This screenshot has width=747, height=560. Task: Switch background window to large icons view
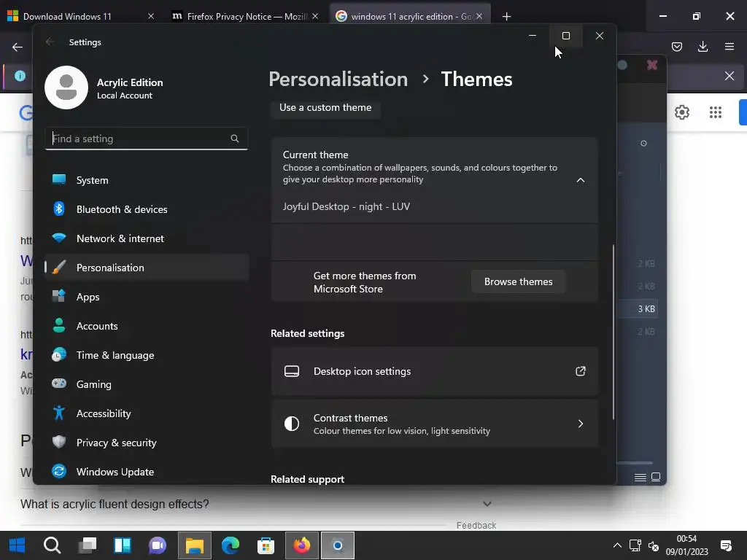point(656,477)
